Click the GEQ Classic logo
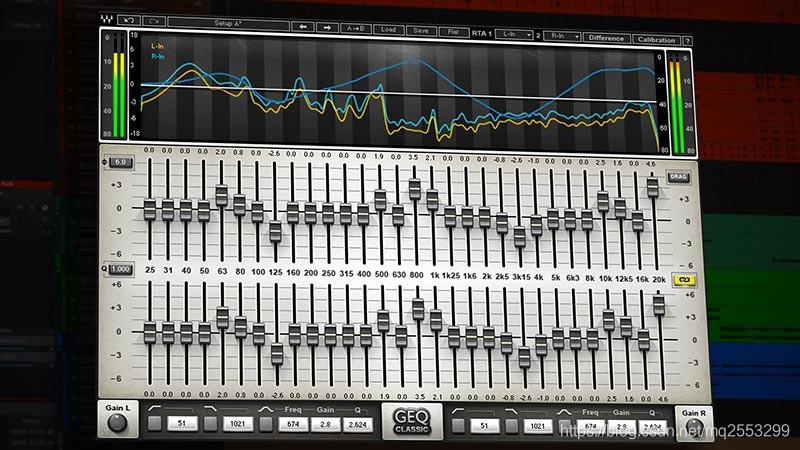 tap(412, 421)
